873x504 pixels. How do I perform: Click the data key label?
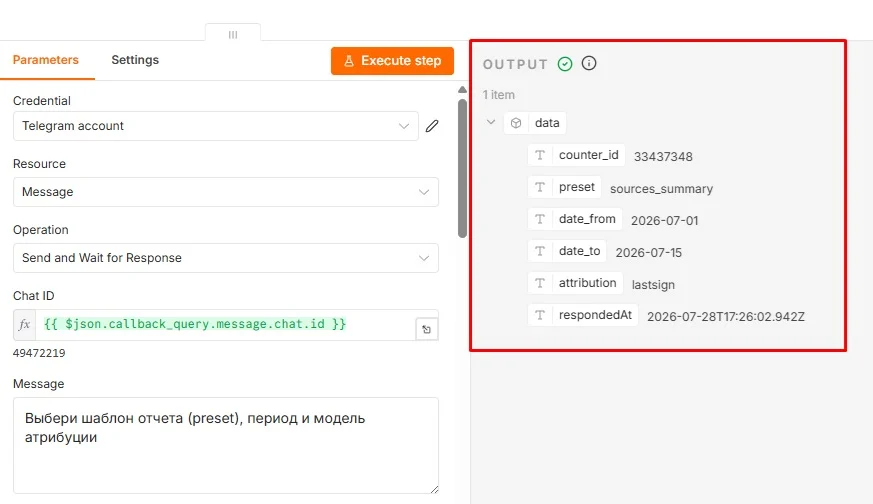[x=547, y=123]
